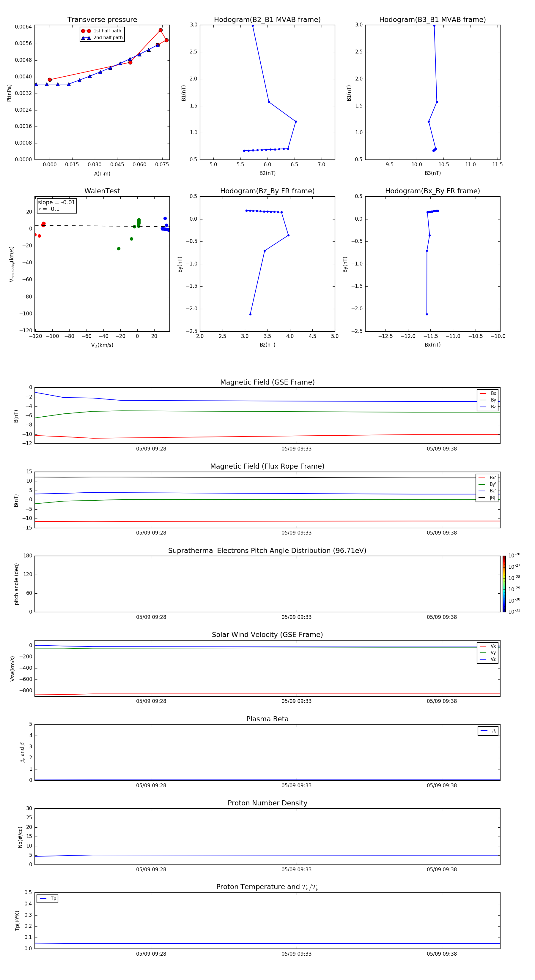Screen dimensions: 535x980
Task: Click the "Bx(nT)" x-axis label
Action: click(432, 345)
